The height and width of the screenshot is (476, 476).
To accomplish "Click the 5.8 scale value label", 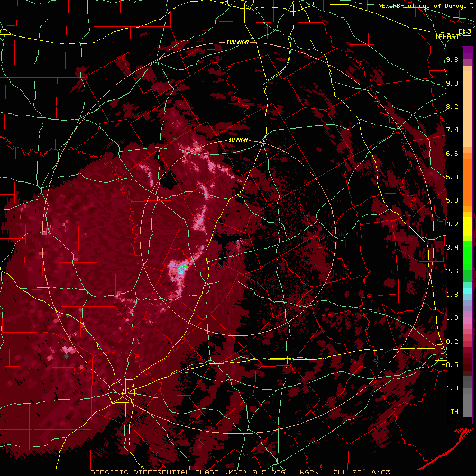I will [x=452, y=177].
